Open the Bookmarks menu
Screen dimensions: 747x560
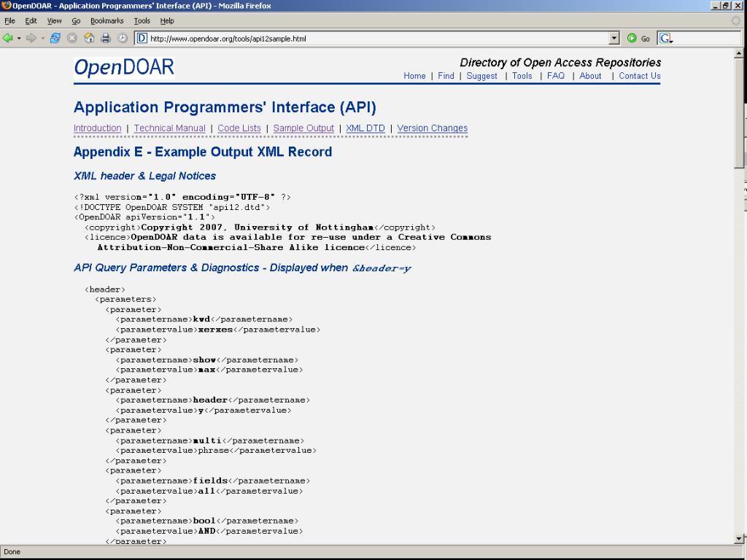[x=107, y=21]
